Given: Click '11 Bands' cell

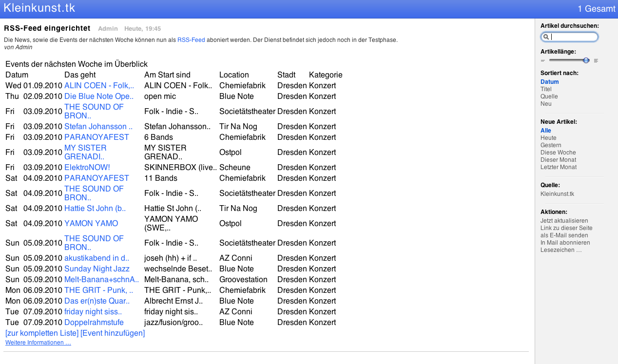Looking at the screenshot, I should pos(161,178).
